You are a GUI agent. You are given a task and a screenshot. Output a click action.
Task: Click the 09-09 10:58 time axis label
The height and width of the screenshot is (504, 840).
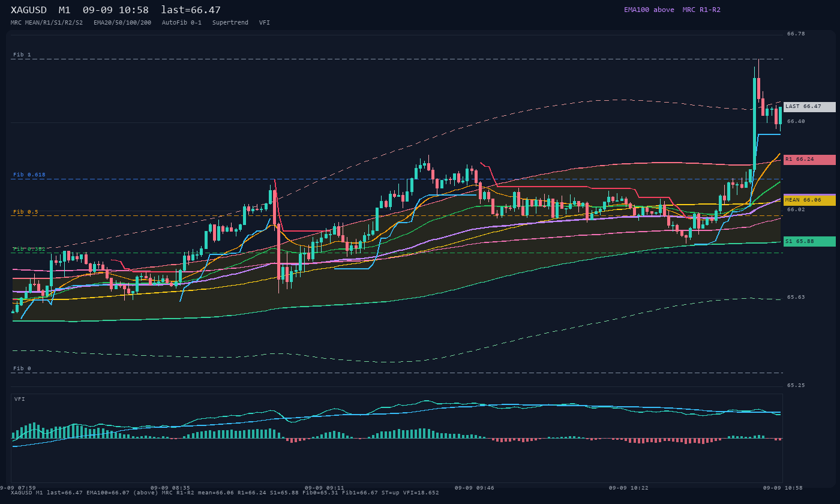point(783,488)
